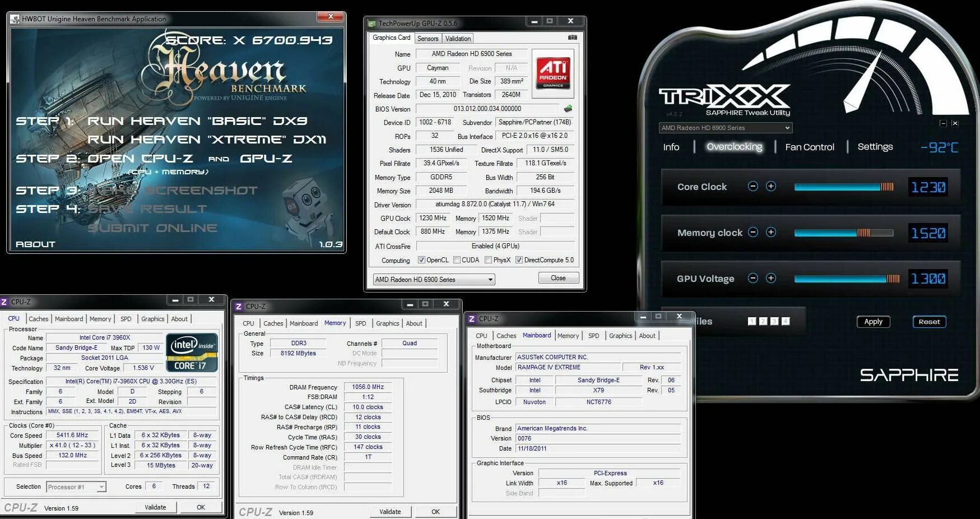Toggle the DirectCompute 5.0 checkbox
Image resolution: width=980 pixels, height=519 pixels.
519,260
